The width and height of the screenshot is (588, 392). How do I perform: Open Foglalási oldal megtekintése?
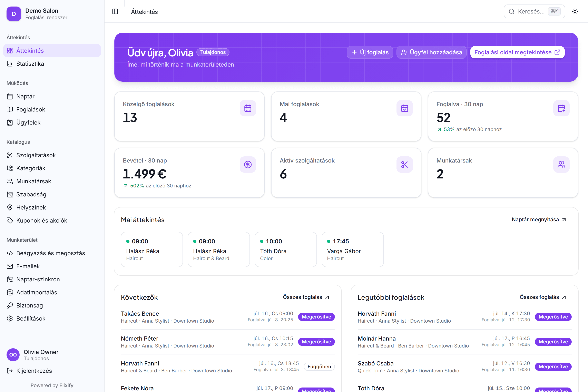517,52
